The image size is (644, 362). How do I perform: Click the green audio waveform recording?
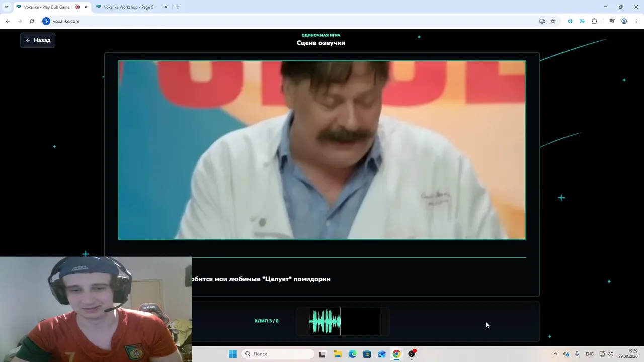[325, 322]
